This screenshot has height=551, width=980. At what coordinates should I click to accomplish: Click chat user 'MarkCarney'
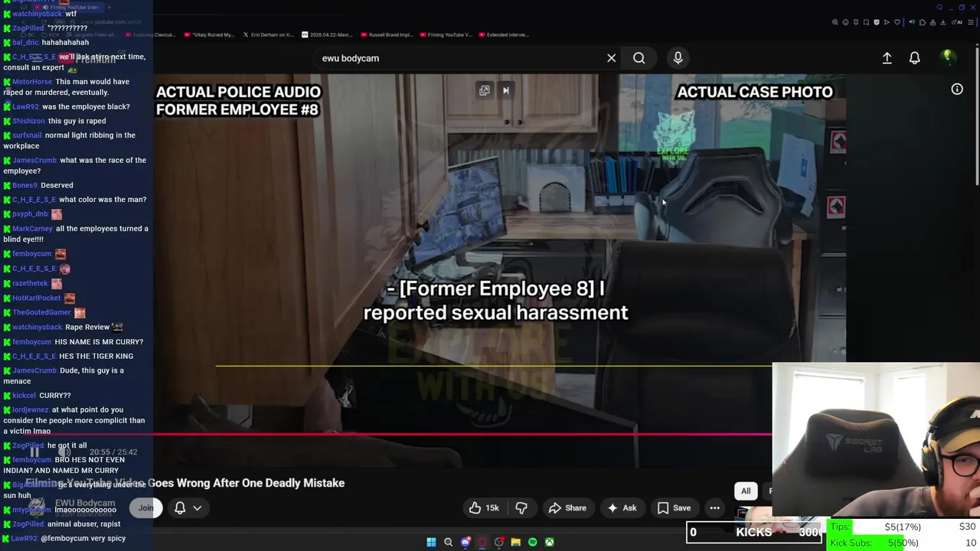32,229
